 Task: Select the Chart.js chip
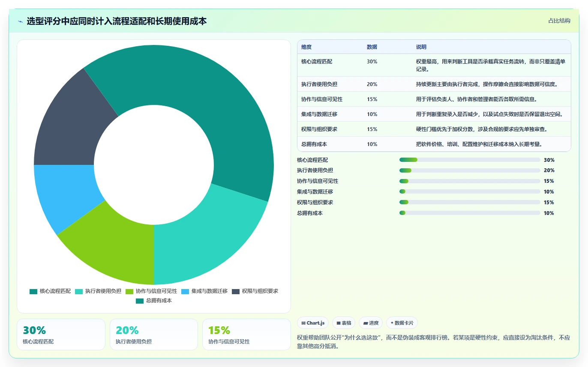pyautogui.click(x=313, y=323)
